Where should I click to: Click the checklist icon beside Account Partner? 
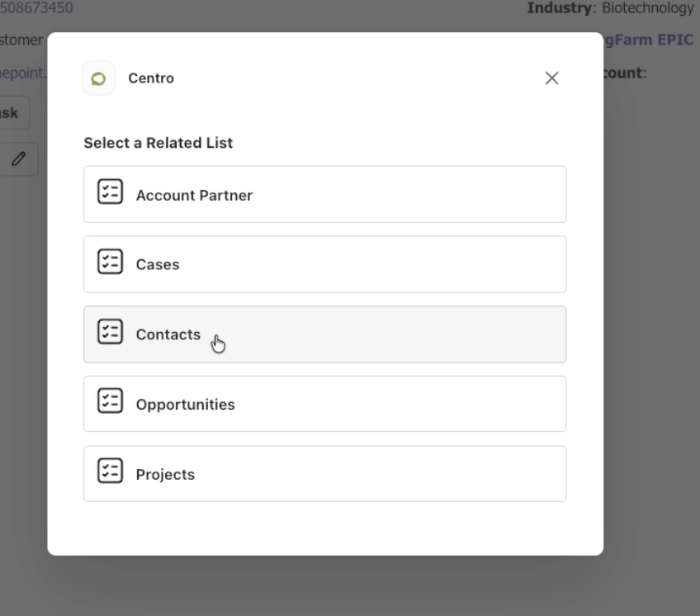(111, 192)
